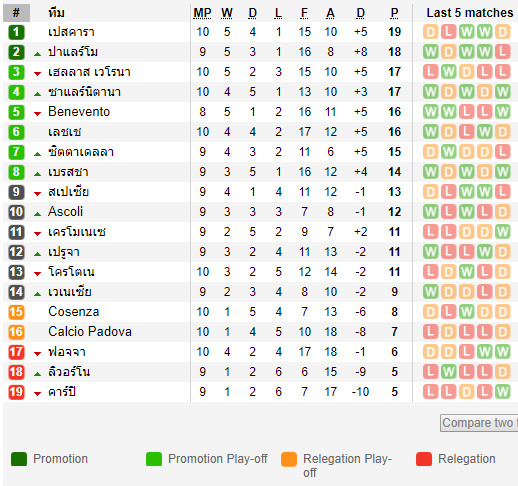Click the light green position 5 badge
Image resolution: width=518 pixels, height=486 pixels.
tap(16, 112)
